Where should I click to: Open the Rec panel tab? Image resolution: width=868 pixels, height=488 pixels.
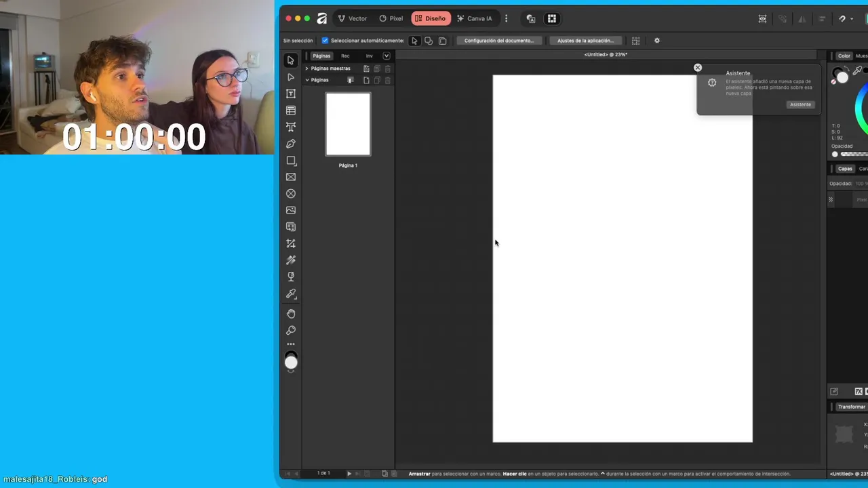click(345, 56)
